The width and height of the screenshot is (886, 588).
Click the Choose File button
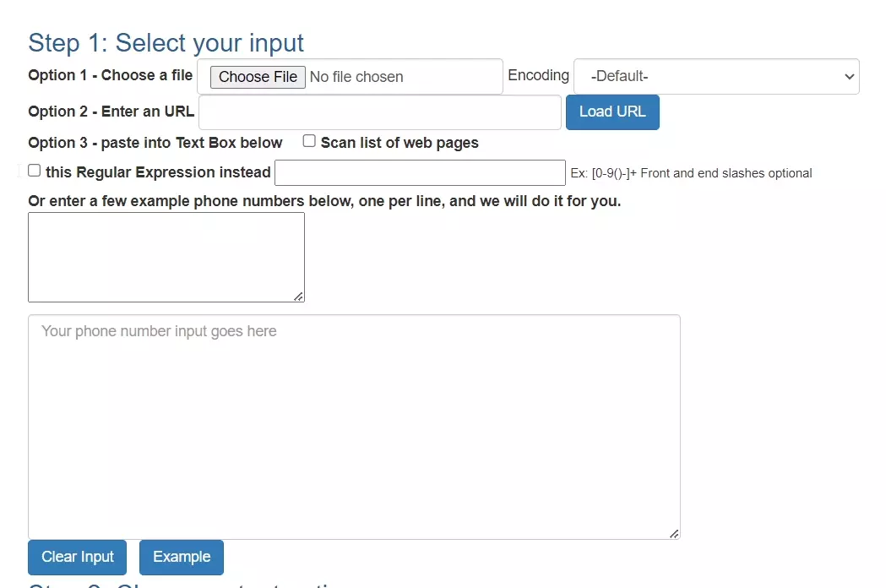257,76
